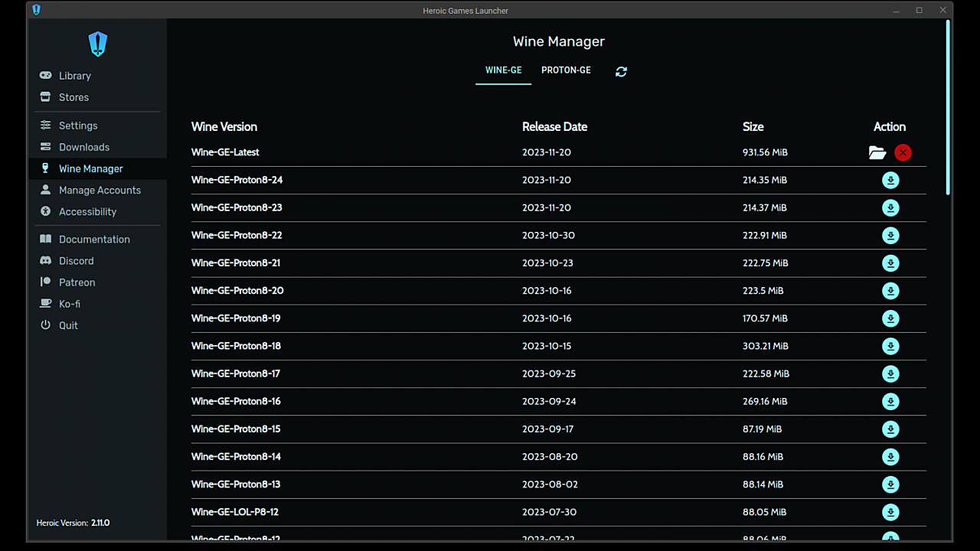This screenshot has height=551, width=980.
Task: Click the Size column header
Action: click(x=753, y=127)
